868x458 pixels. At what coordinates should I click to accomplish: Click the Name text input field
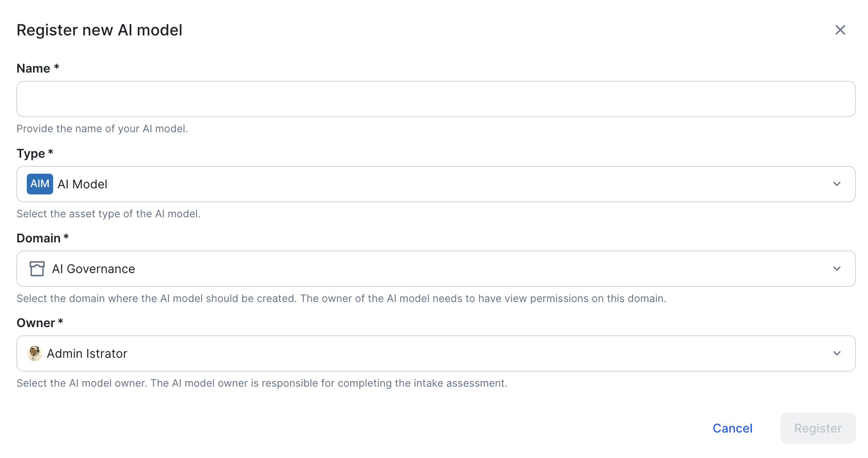click(x=436, y=99)
